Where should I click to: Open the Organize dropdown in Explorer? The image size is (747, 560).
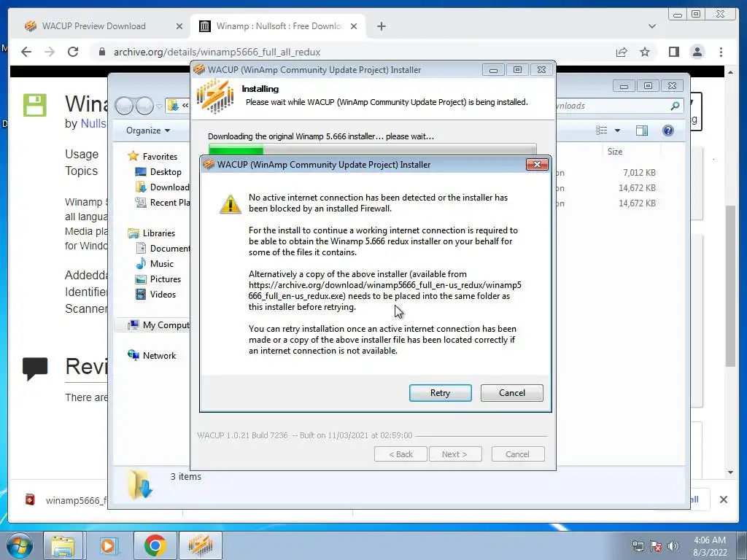(x=147, y=131)
